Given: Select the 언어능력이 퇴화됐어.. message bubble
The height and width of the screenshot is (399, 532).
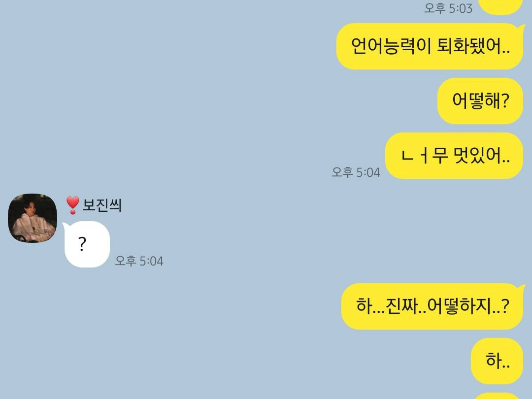Looking at the screenshot, I should tap(430, 46).
